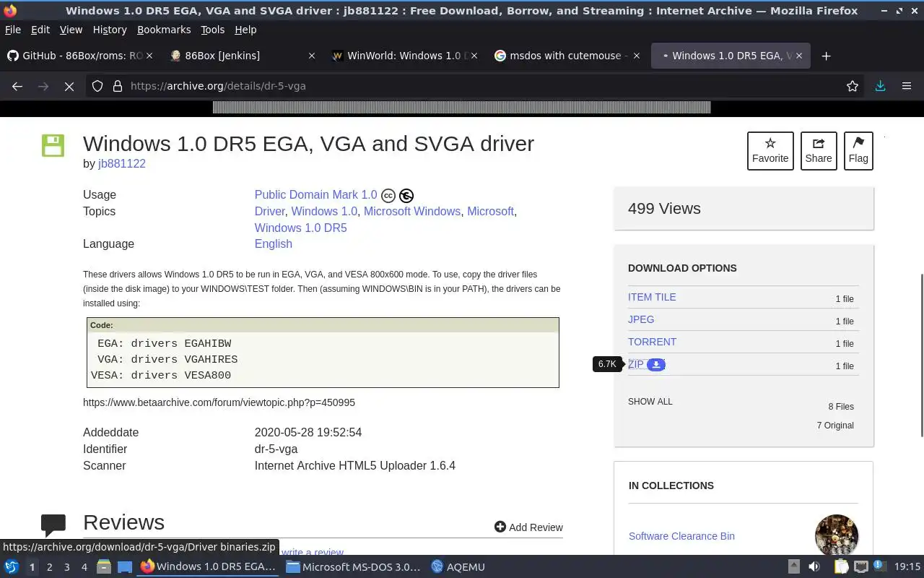Click the ZIP download arrow icon
Screen dimensions: 924x578
655,365
